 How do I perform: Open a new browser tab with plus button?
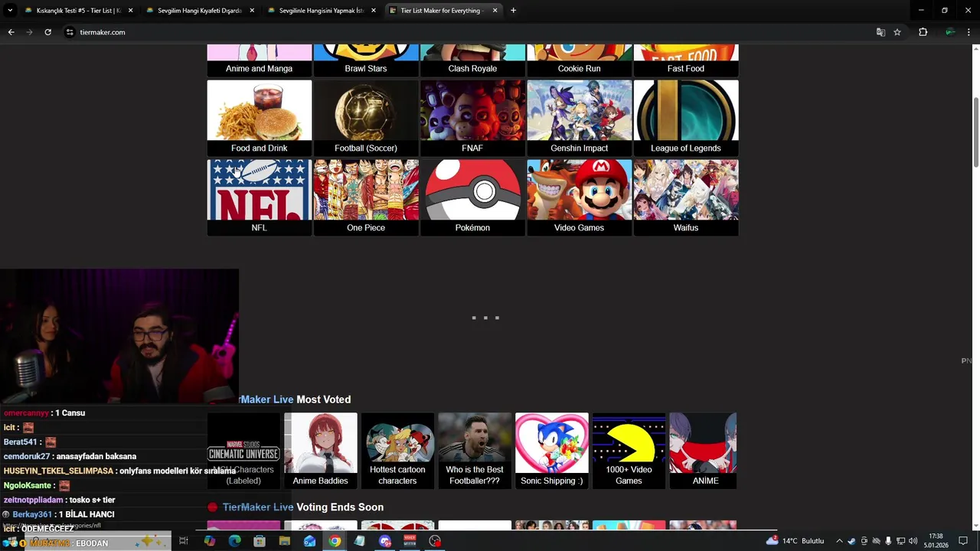513,11
